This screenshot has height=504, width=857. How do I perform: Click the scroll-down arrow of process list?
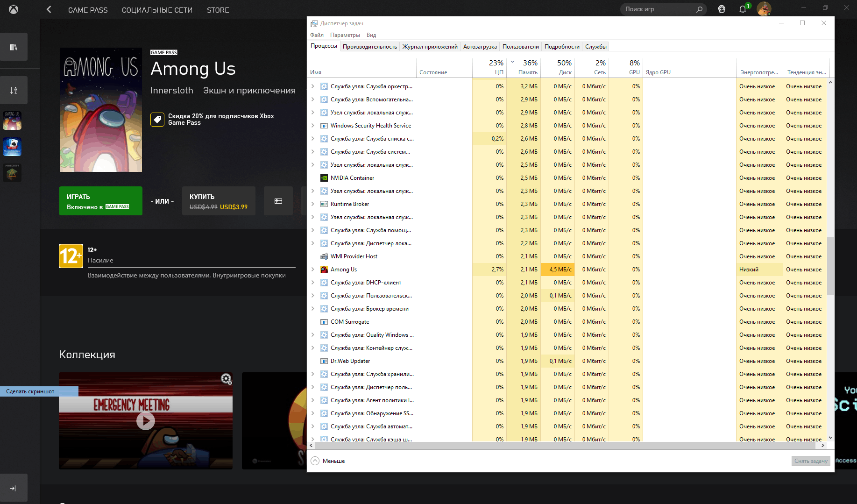tap(830, 438)
